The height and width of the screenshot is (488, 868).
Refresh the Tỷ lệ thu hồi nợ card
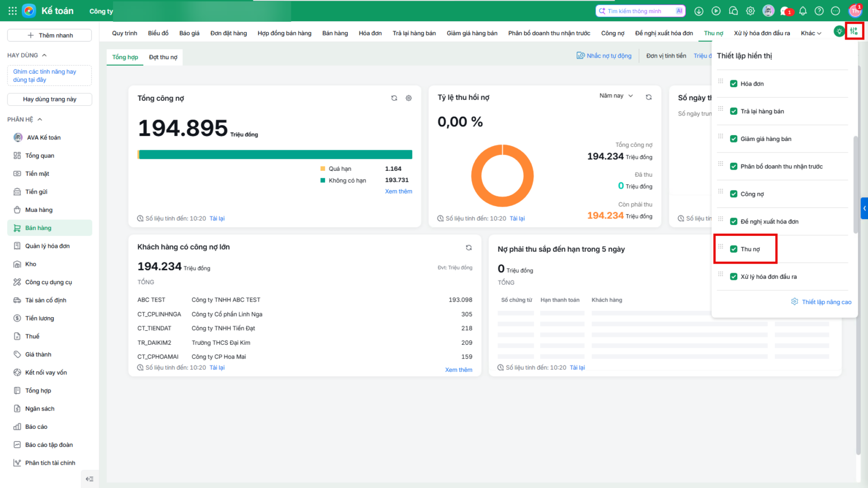tap(648, 97)
